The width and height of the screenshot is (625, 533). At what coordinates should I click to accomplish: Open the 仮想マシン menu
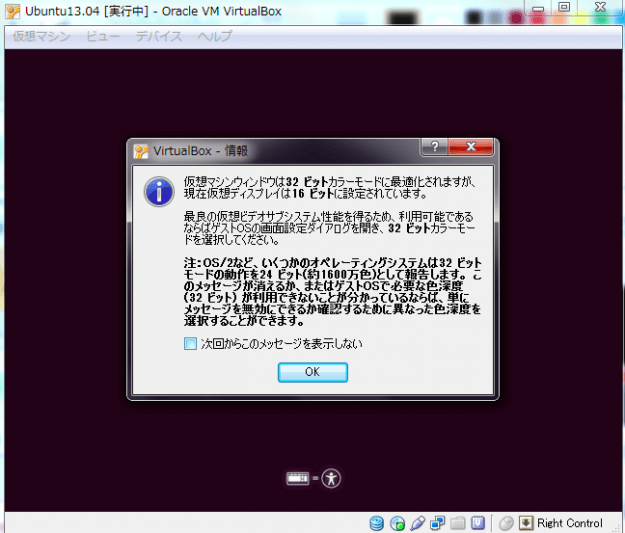pos(39,36)
